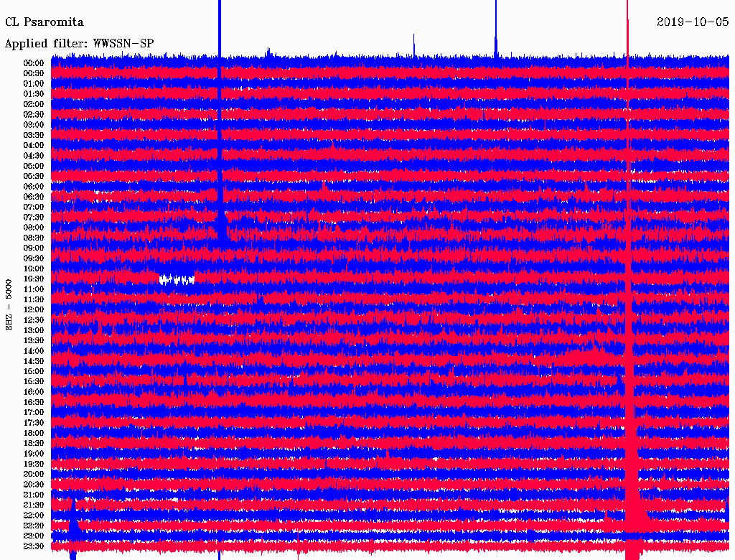Screen dimensions: 735x560
Task: Click the 06:30 time label
Action: 34,197
